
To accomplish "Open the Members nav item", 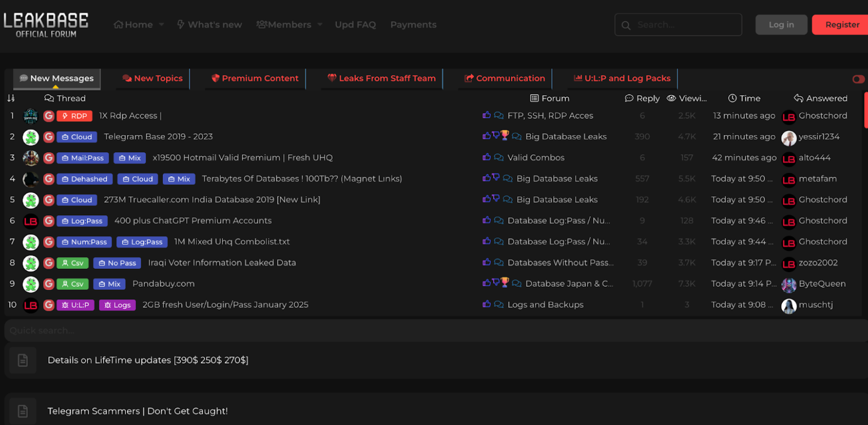I will tap(284, 24).
